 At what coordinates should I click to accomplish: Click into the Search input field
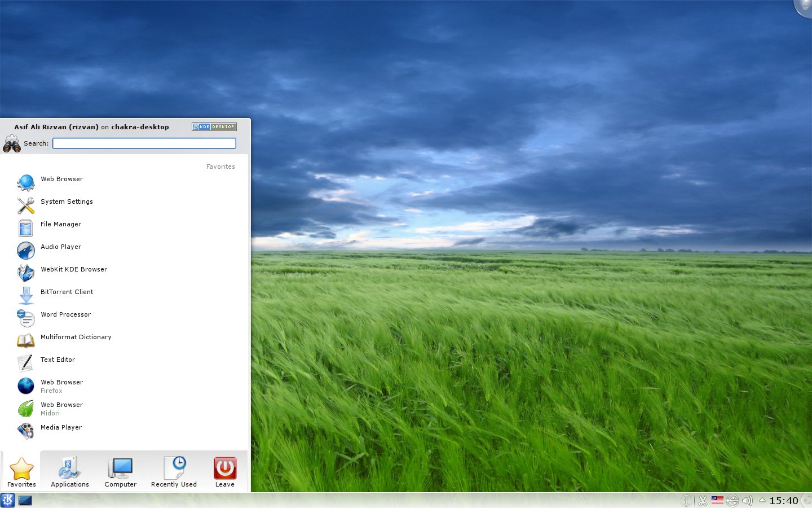[144, 143]
